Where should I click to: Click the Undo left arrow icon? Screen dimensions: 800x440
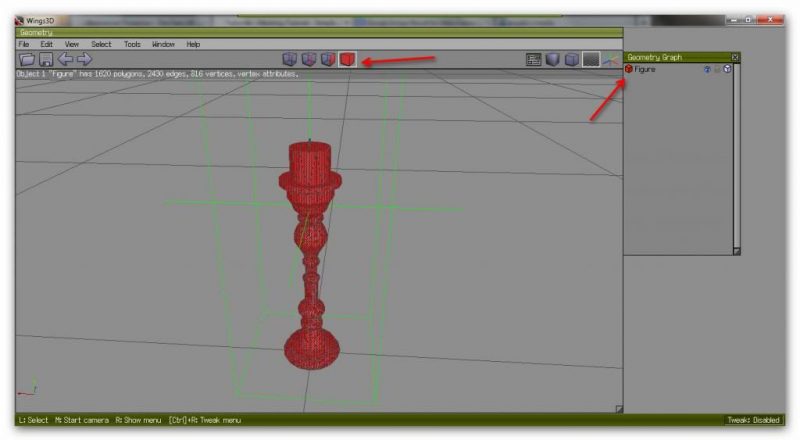[x=65, y=60]
